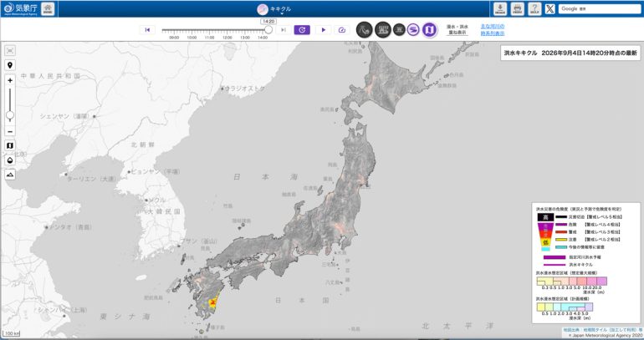644x340 pixels.
Task: Click the Google search input field
Action: 599,8
